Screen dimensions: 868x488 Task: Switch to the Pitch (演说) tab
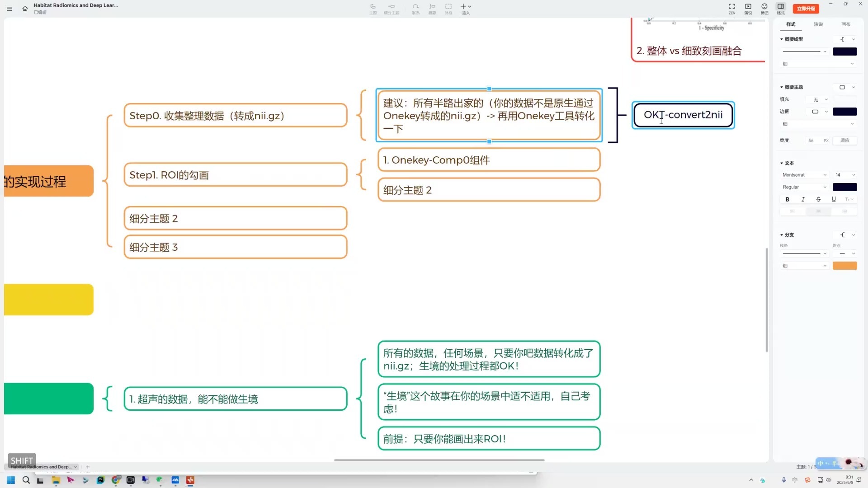[818, 24]
